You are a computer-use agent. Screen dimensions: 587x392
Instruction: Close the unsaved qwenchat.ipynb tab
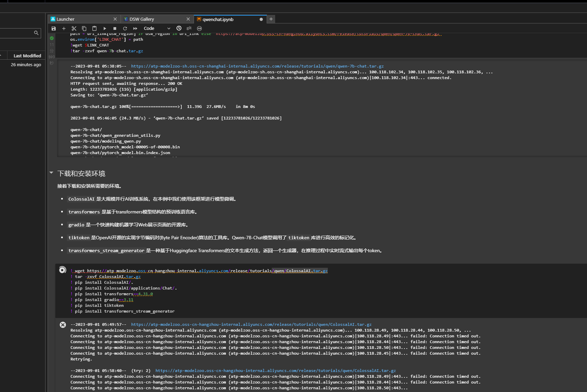261,19
